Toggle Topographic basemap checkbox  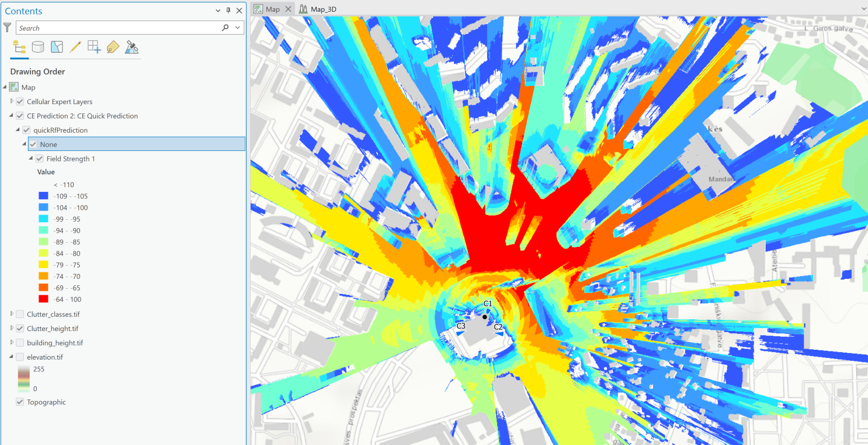click(x=20, y=402)
